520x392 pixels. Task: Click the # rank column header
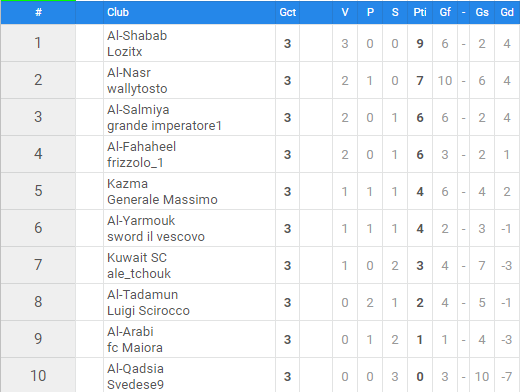point(38,12)
